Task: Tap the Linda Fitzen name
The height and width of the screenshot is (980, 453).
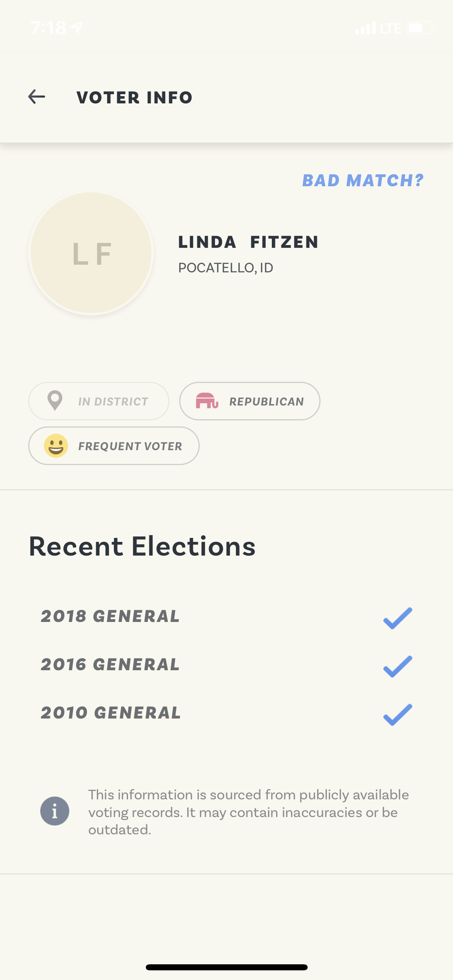Action: pos(248,242)
